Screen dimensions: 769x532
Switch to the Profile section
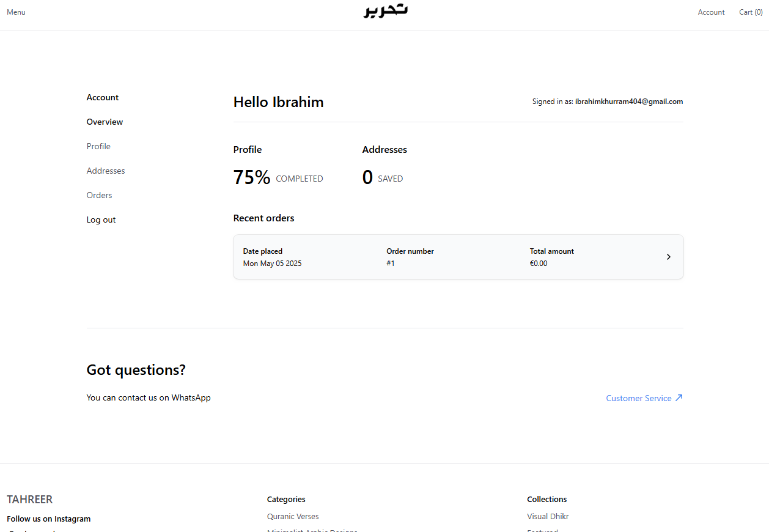click(x=98, y=146)
